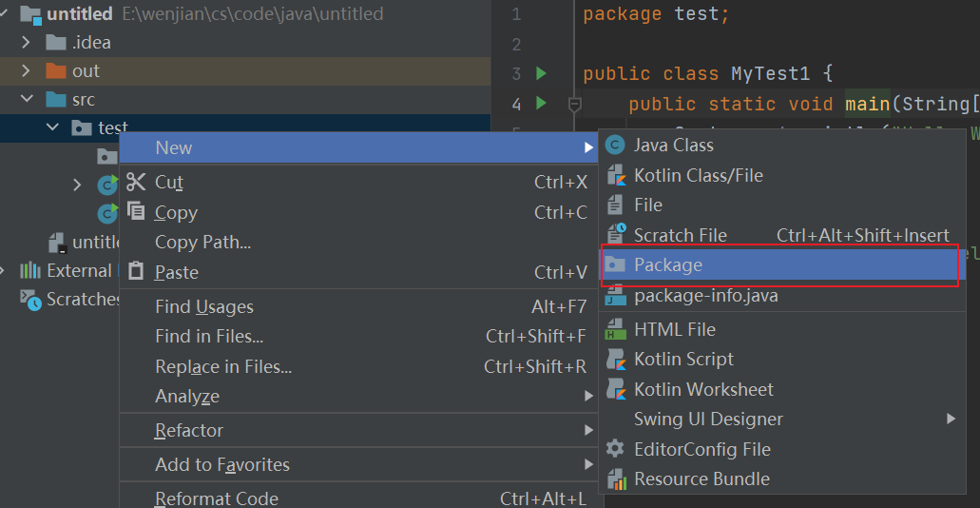The width and height of the screenshot is (980, 508).
Task: Open the Swing UI Designer submenu arrow
Action: click(951, 419)
